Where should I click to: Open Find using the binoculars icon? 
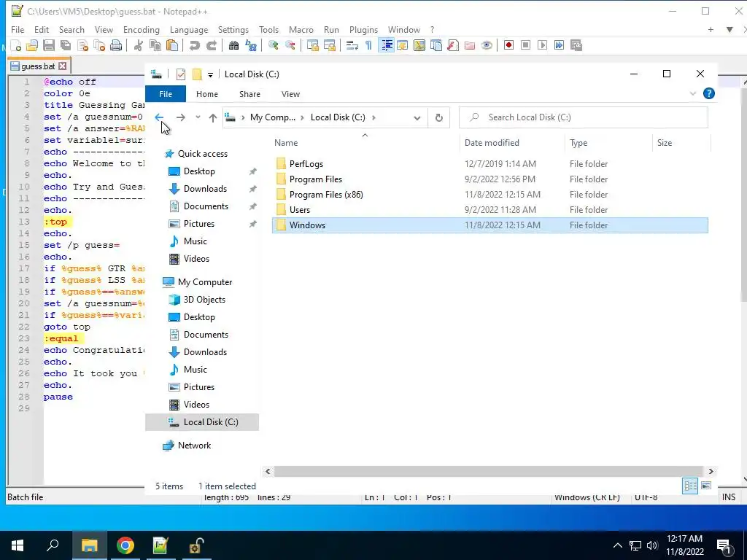233,45
